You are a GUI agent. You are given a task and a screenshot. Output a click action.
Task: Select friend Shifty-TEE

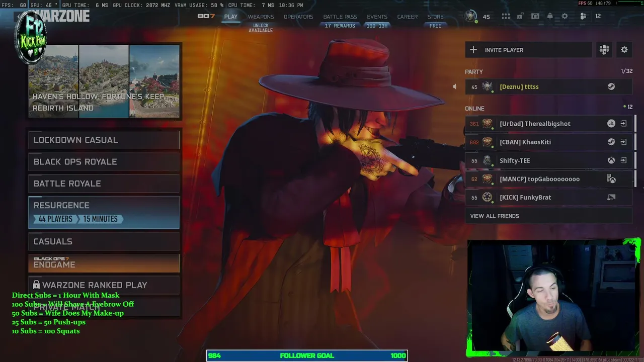(548, 161)
